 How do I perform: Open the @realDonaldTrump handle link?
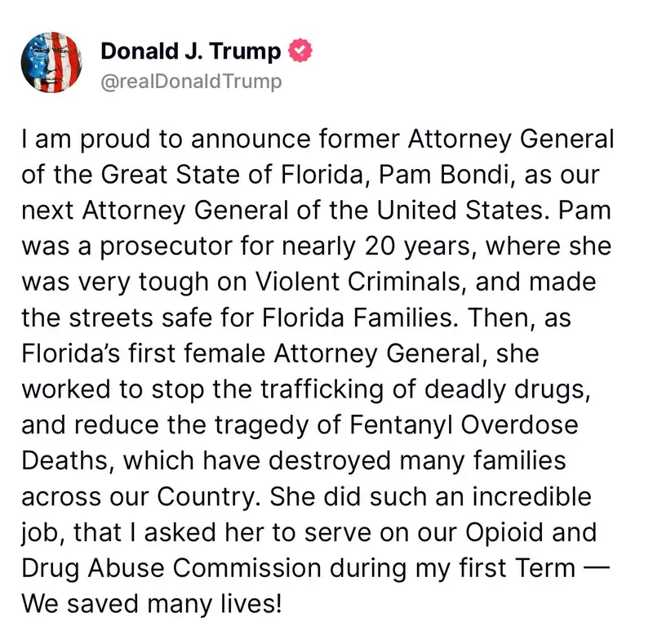[191, 81]
